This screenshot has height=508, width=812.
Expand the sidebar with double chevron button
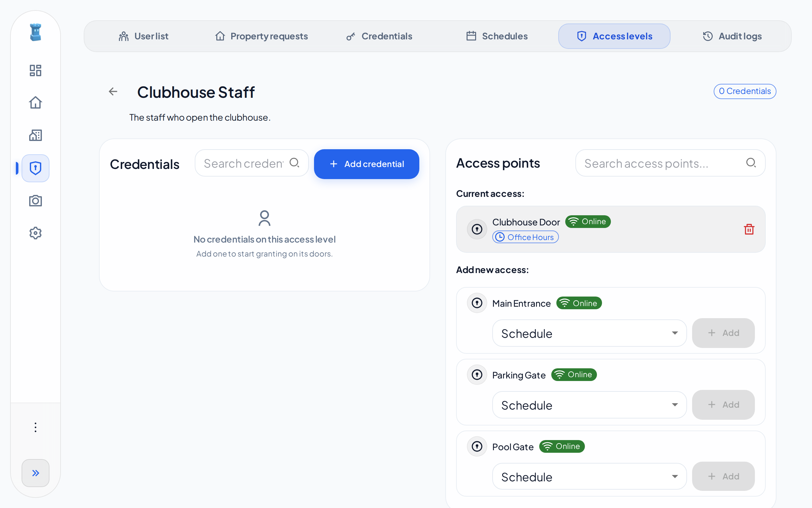point(35,473)
